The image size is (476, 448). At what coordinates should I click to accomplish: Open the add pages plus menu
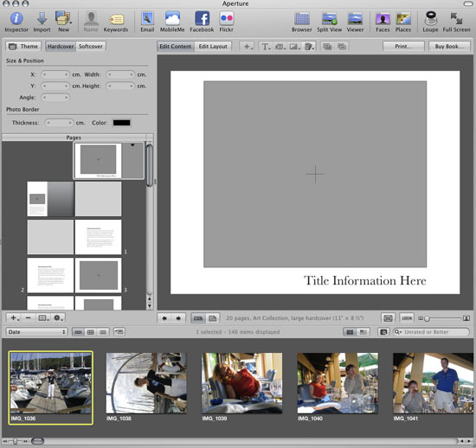(x=14, y=318)
